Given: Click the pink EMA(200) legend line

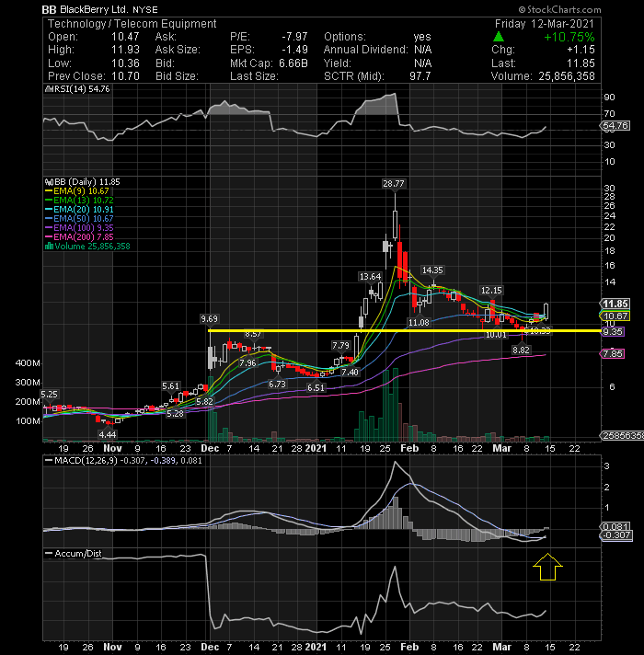Looking at the screenshot, I should [x=49, y=237].
